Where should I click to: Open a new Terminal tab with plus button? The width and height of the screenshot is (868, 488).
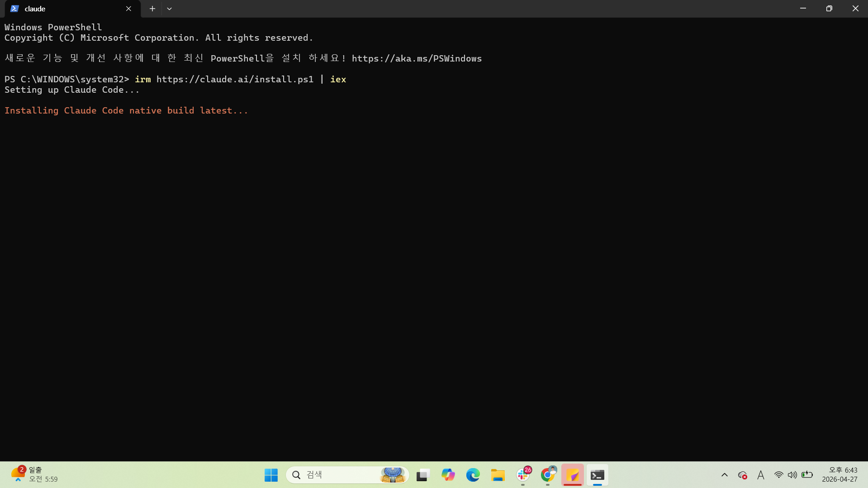tap(152, 9)
